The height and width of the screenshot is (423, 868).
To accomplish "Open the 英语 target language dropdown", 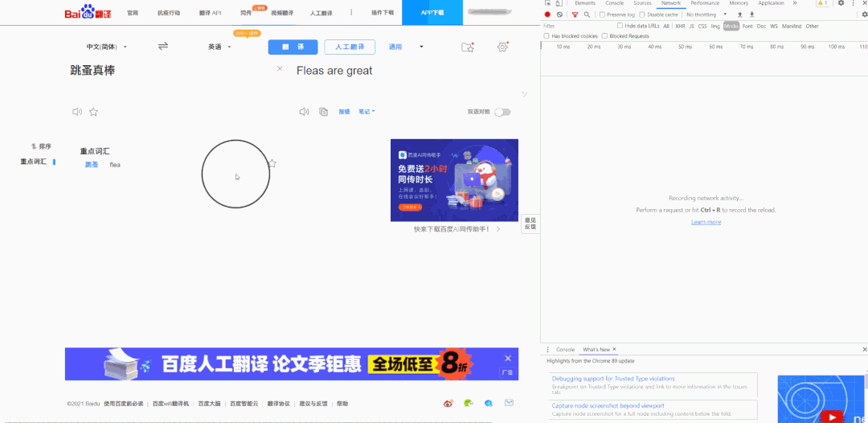I will (x=219, y=47).
